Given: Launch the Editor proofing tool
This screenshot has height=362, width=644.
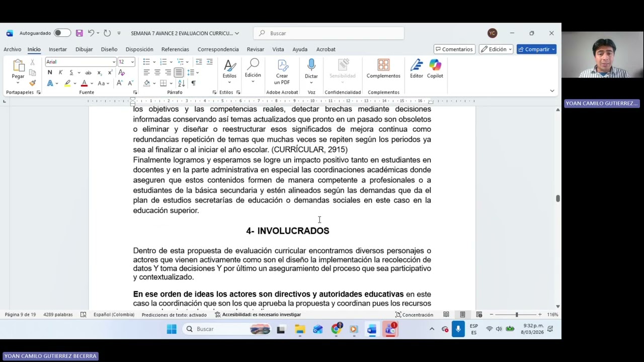Looking at the screenshot, I should 417,69.
